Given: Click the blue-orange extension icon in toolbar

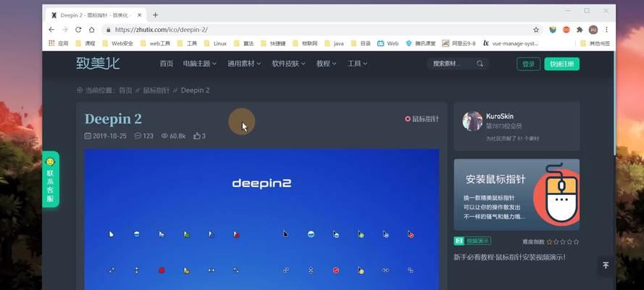Looking at the screenshot, I should click(x=553, y=30).
